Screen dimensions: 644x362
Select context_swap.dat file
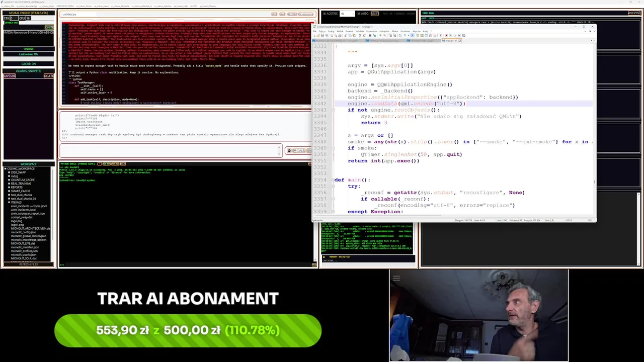click(x=22, y=217)
